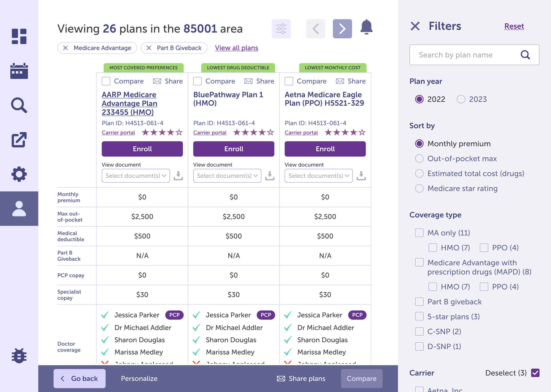Image resolution: width=551 pixels, height=392 pixels.
Task: Click Go back button
Action: click(79, 379)
